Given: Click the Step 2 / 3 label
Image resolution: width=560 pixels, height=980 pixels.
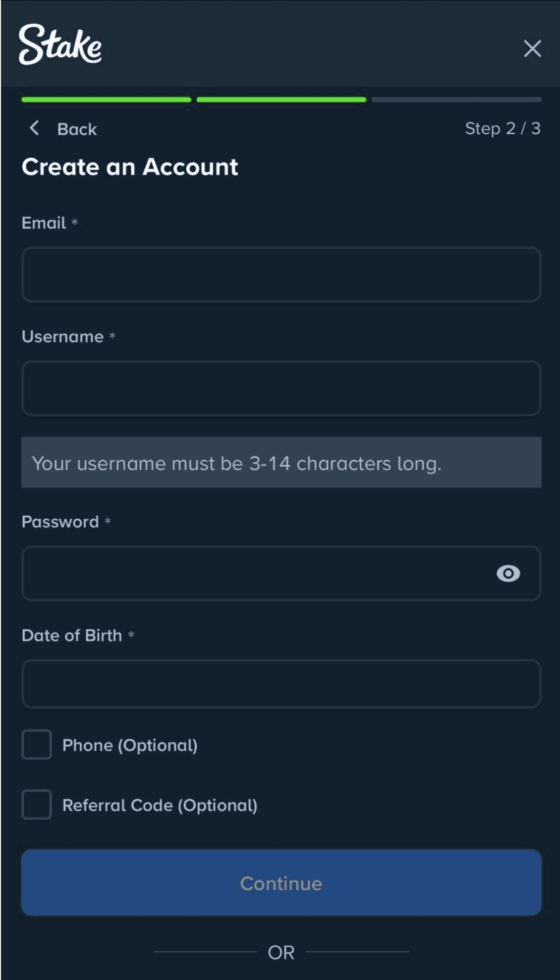Looking at the screenshot, I should pyautogui.click(x=504, y=128).
